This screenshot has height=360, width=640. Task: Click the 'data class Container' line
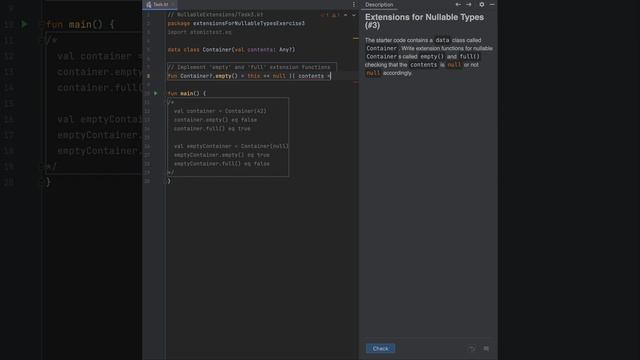(x=231, y=50)
